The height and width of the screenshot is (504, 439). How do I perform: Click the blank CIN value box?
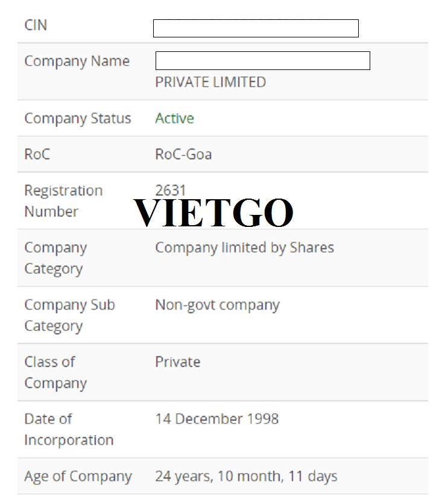(x=256, y=28)
